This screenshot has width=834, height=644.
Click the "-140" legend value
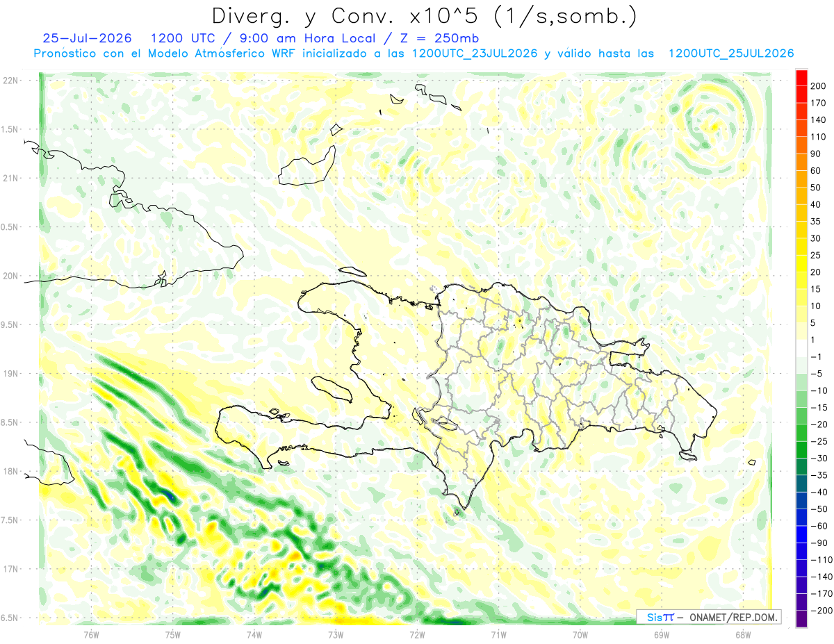821,577
